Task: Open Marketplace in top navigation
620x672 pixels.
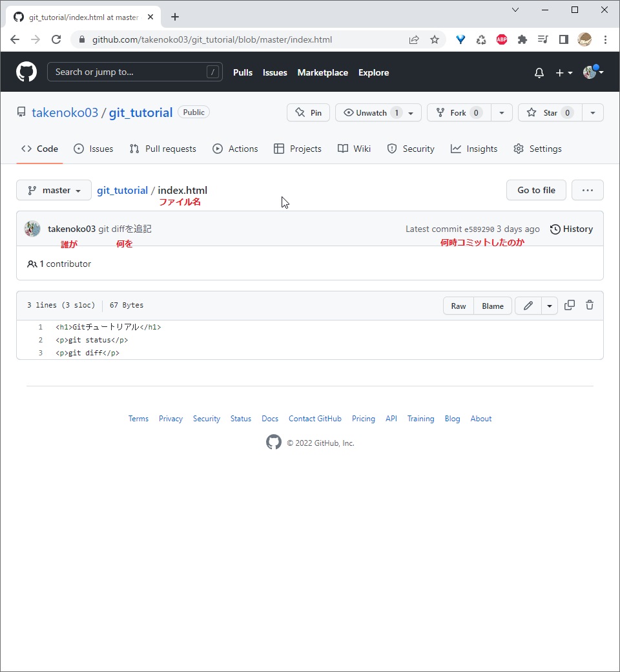Action: pos(323,73)
